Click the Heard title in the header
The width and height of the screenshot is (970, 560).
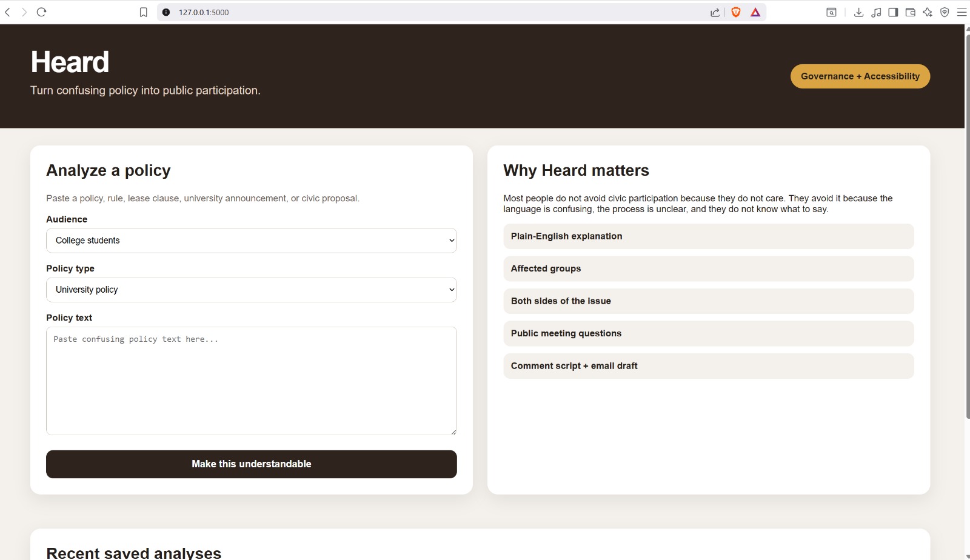pos(70,62)
